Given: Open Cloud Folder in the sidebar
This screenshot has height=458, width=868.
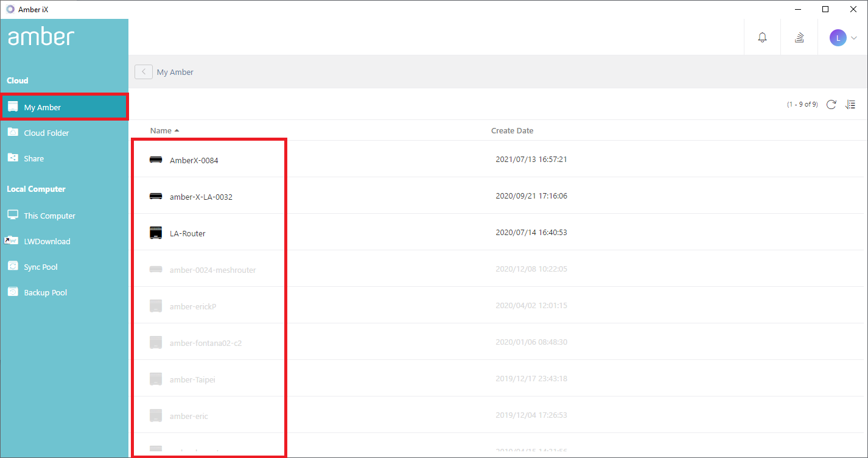Looking at the screenshot, I should pos(64,133).
